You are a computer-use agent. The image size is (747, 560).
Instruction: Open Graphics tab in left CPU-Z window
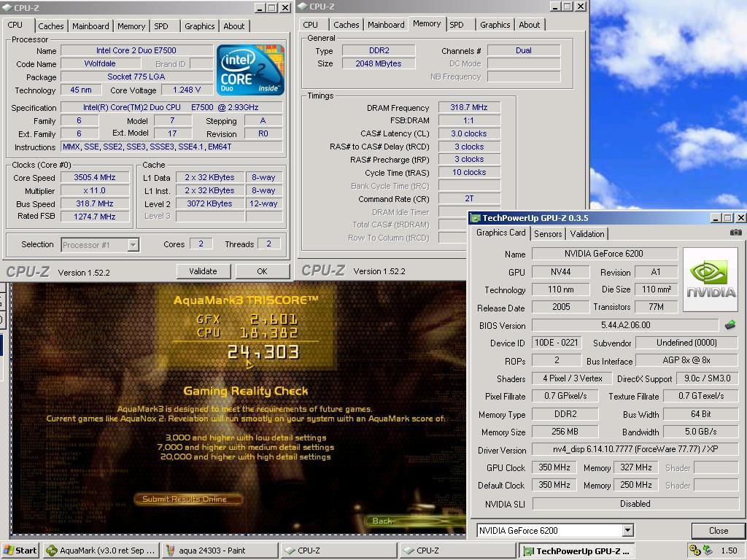pos(200,26)
